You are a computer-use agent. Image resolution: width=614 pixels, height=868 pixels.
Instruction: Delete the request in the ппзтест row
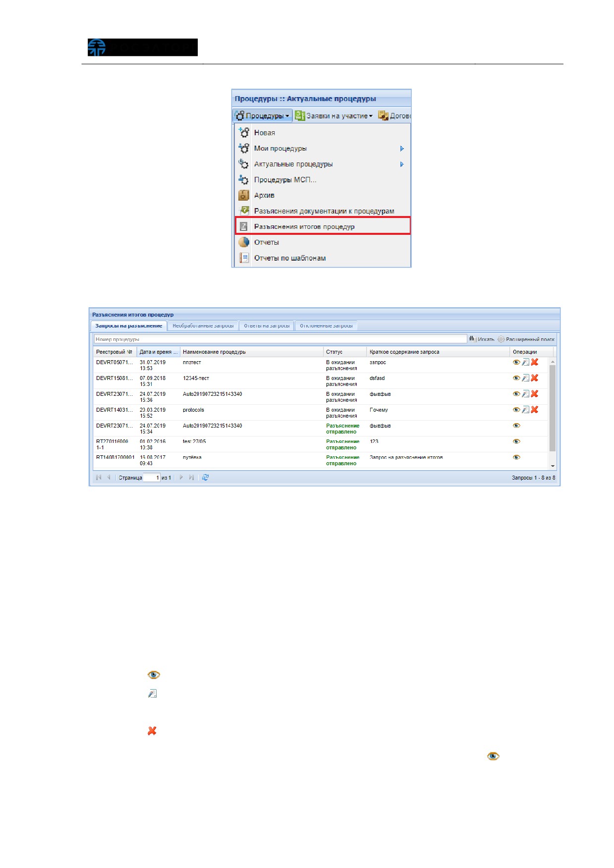click(x=535, y=362)
